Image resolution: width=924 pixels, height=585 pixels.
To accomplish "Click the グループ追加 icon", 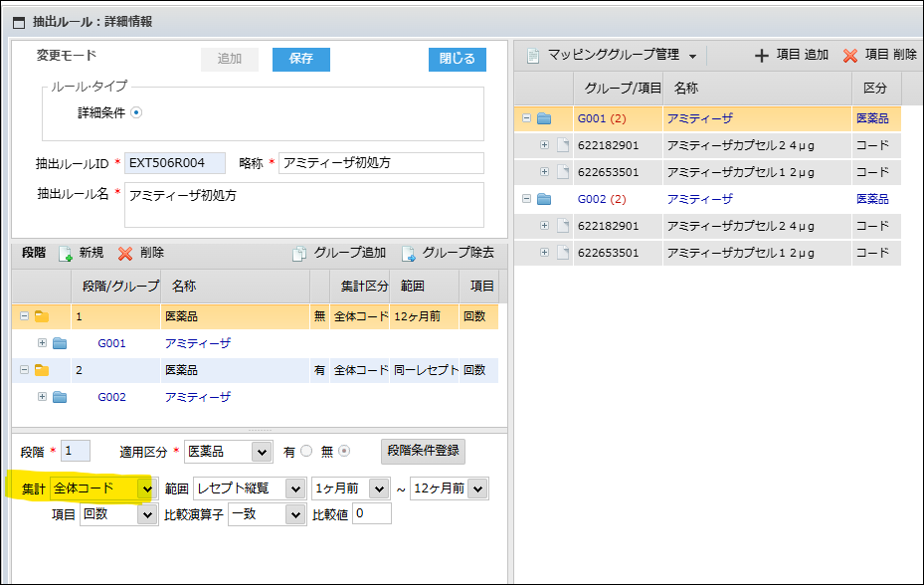I will [x=299, y=254].
